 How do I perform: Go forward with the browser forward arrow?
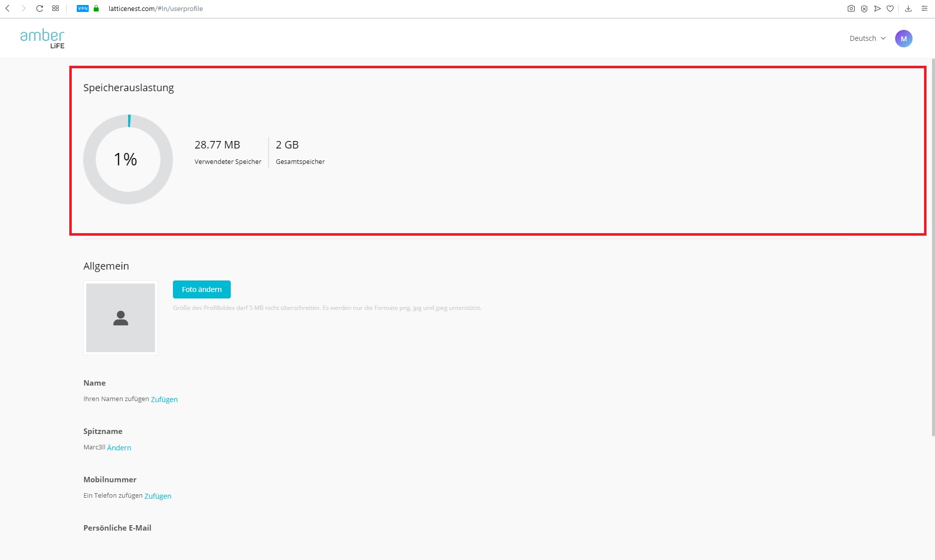pos(23,8)
